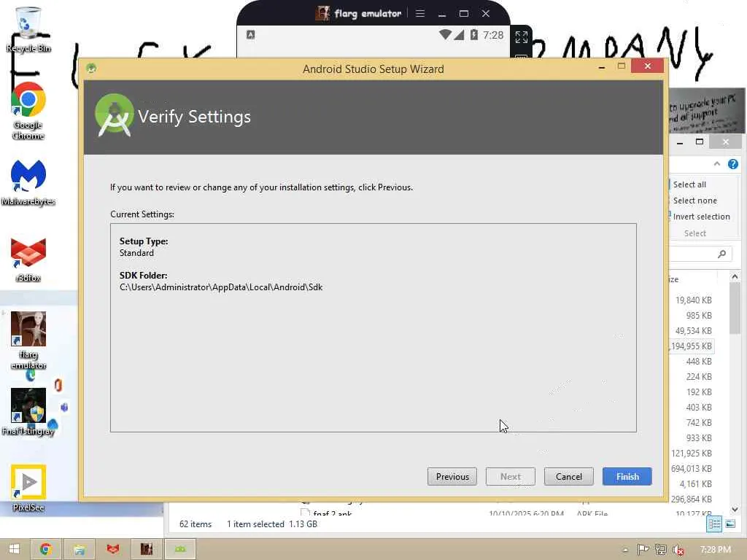The width and height of the screenshot is (747, 560).
Task: Open the network tray icon
Action: pyautogui.click(x=660, y=550)
